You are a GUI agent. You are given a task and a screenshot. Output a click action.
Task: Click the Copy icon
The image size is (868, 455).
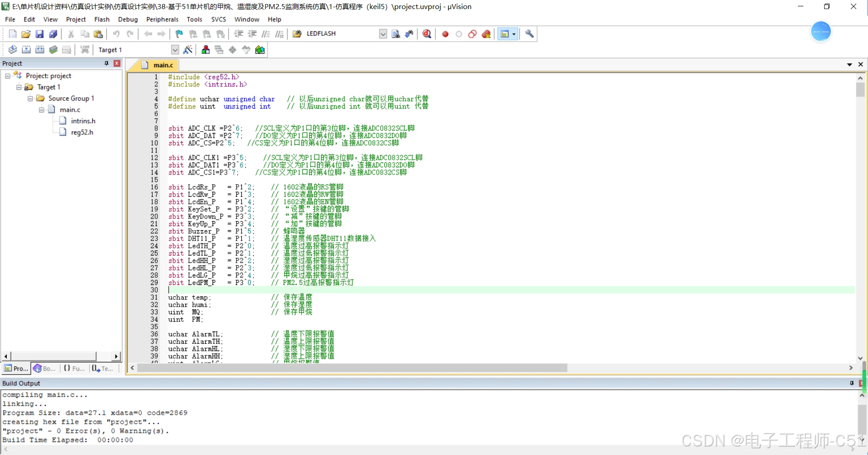(x=85, y=34)
